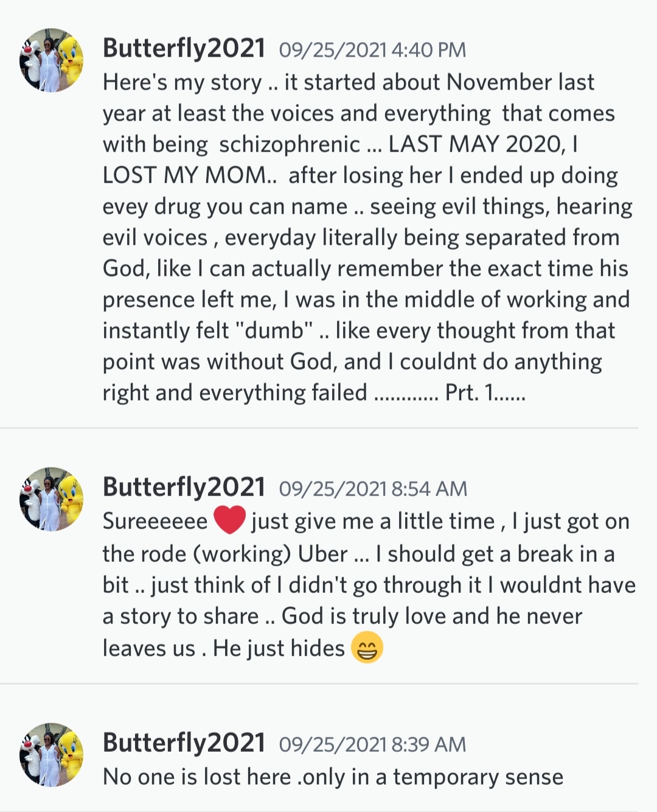Select the word "schizophrenic" in the first message
This screenshot has height=812, width=657.
click(290, 144)
